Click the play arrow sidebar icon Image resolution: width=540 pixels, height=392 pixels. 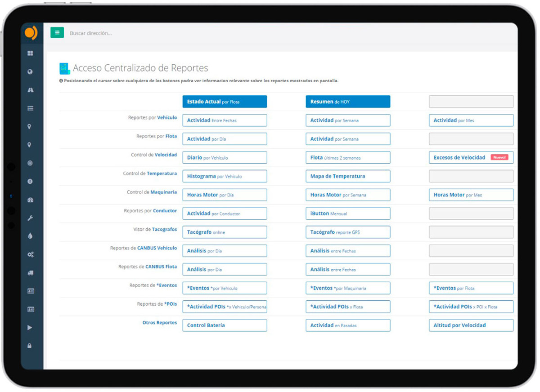point(30,328)
